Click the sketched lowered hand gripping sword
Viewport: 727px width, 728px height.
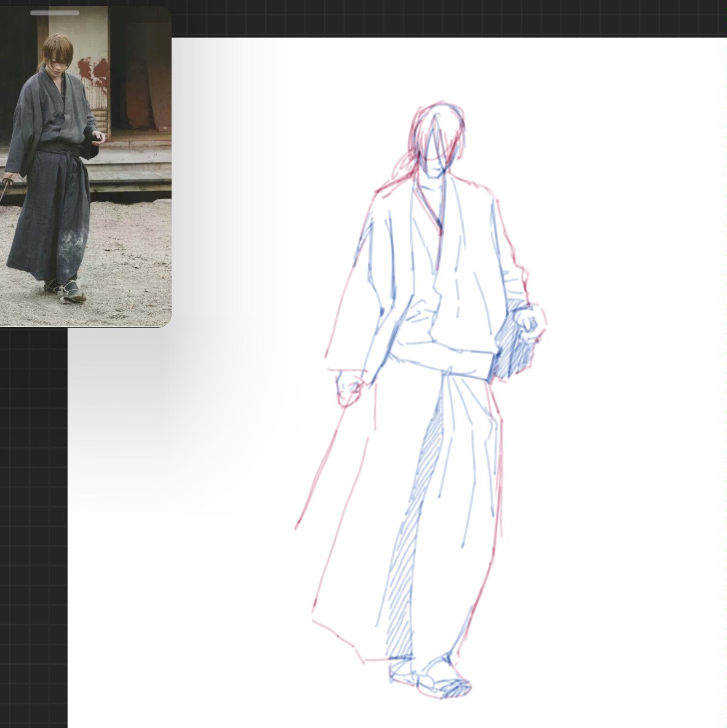[x=349, y=389]
